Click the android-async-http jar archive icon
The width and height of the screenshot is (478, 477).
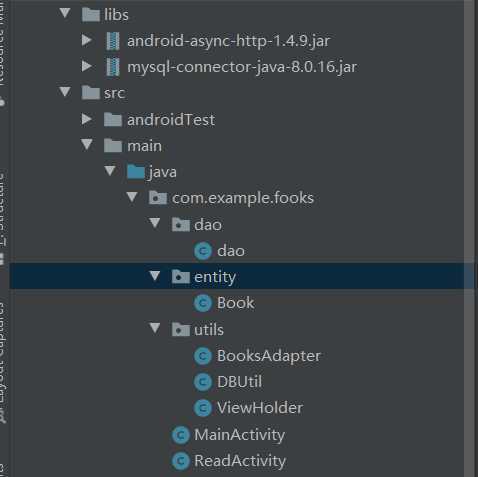pos(113,41)
